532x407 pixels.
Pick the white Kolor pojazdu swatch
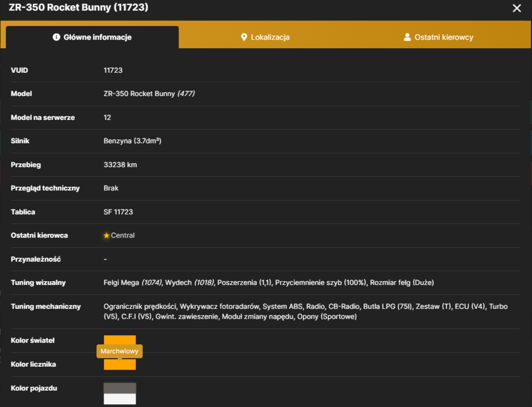pos(120,399)
